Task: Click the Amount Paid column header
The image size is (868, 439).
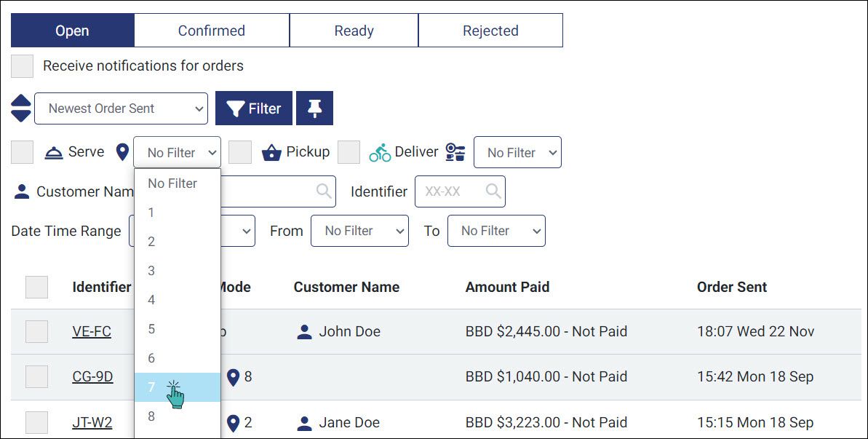Action: pyautogui.click(x=507, y=288)
